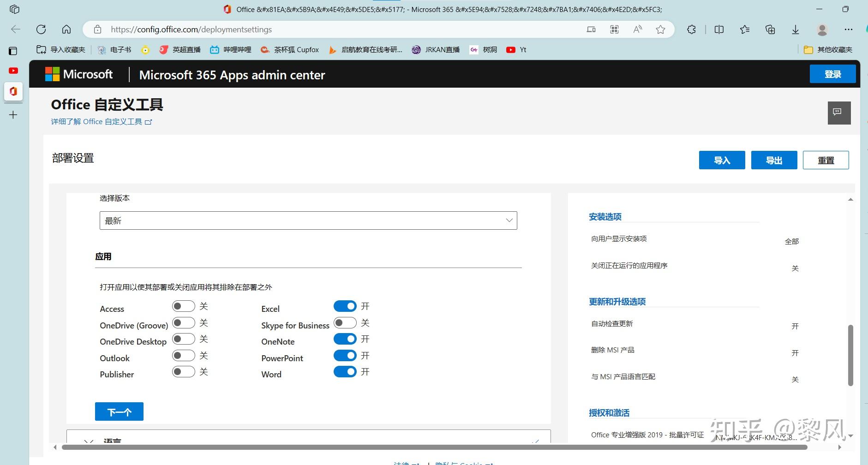
Task: Open split screen icon
Action: (719, 30)
